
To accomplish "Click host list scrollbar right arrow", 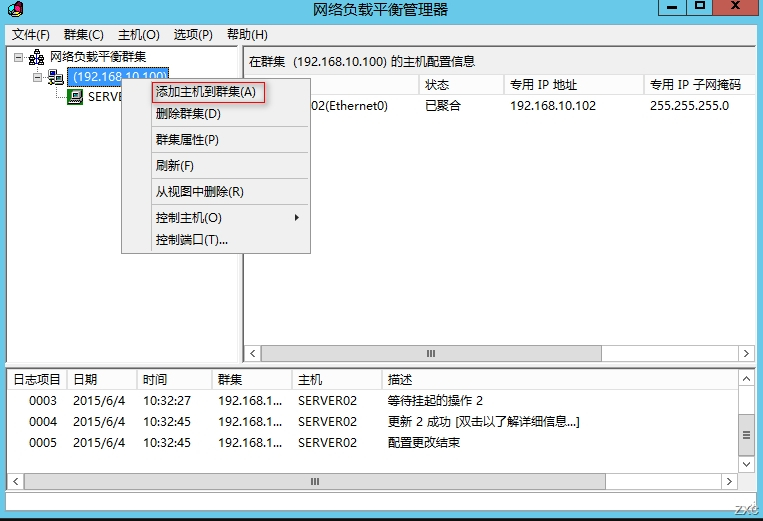I will 746,354.
